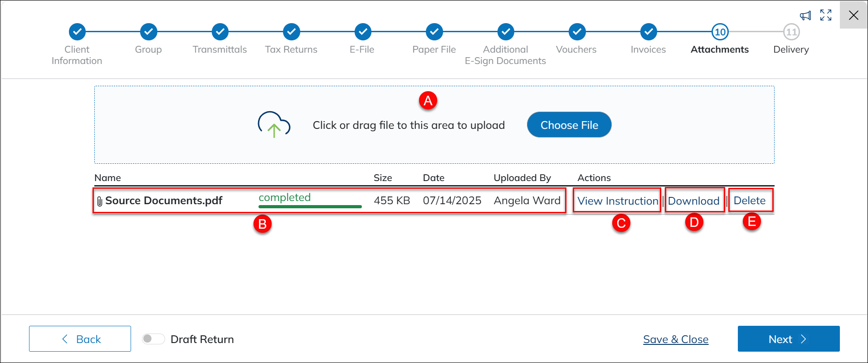This screenshot has height=363, width=868.
Task: Click the paperclip icon beside Source Documents.pdf
Action: coord(100,201)
